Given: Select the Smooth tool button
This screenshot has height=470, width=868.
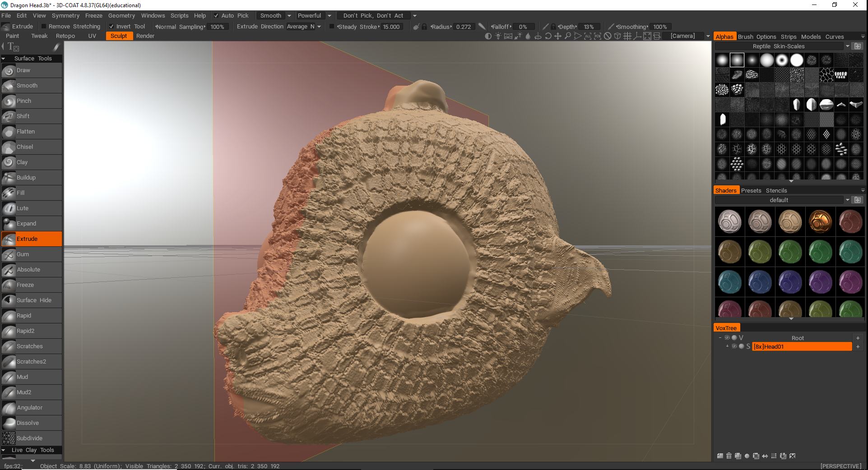Looking at the screenshot, I should pos(32,86).
